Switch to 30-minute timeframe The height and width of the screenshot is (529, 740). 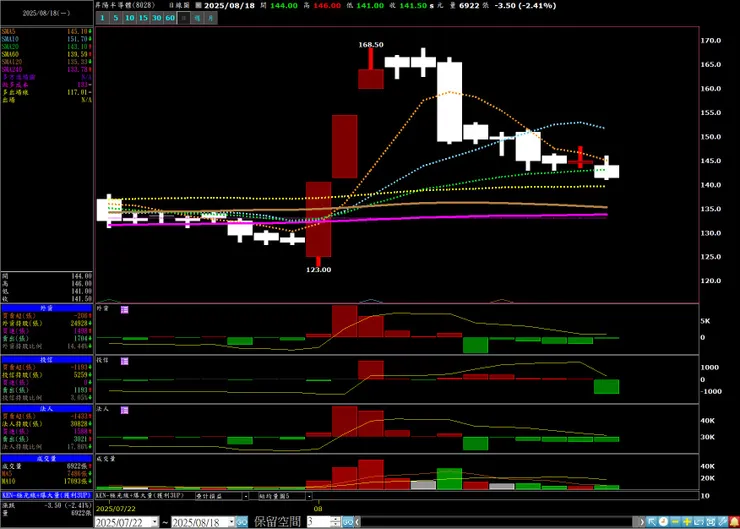157,18
